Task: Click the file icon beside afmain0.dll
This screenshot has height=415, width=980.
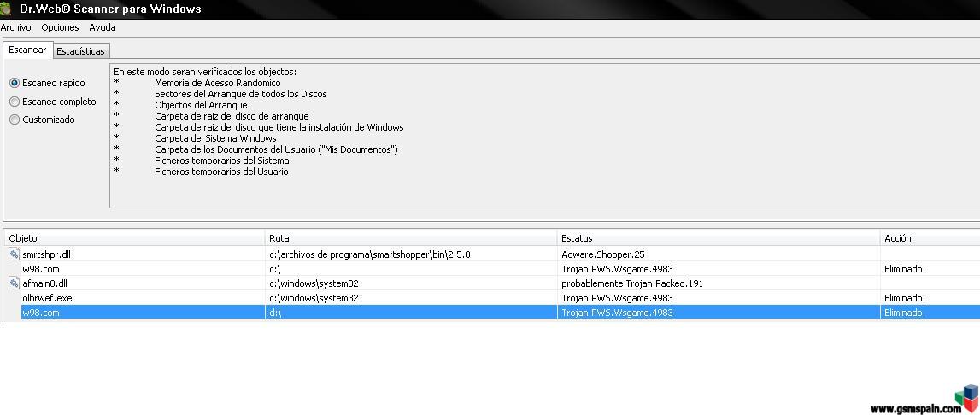Action: tap(14, 283)
